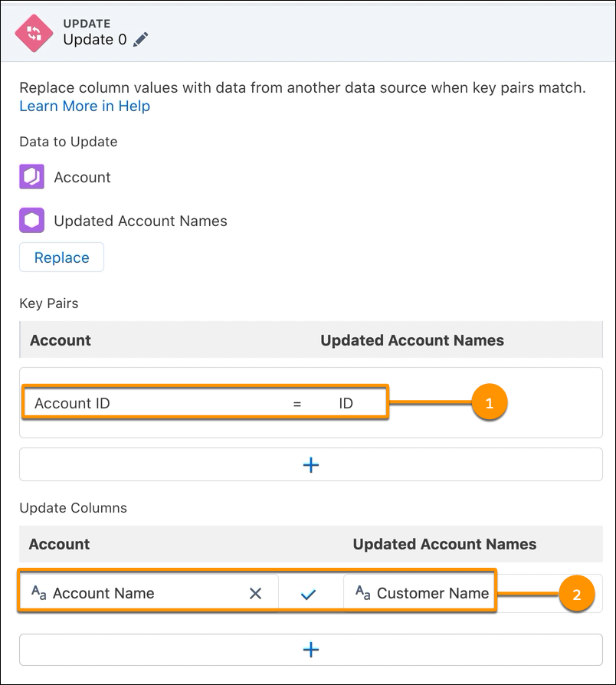Click the pink Update node icon
The width and height of the screenshot is (616, 685).
pos(33,32)
